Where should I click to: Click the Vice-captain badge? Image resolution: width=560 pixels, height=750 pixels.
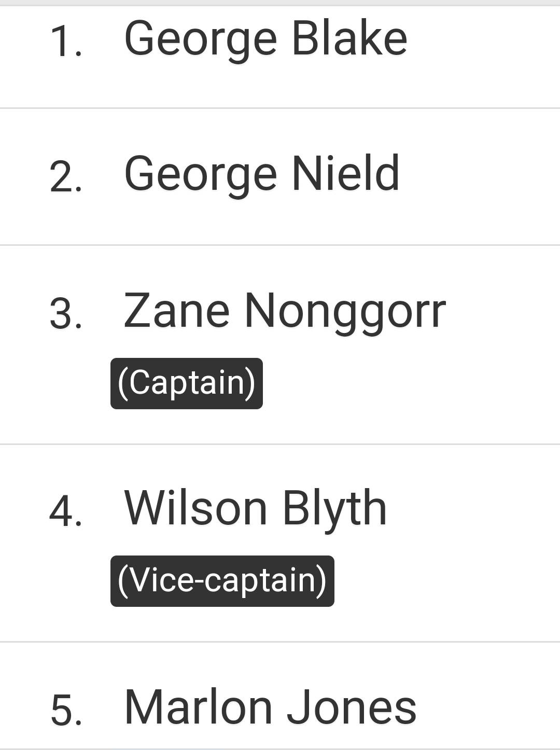(222, 581)
